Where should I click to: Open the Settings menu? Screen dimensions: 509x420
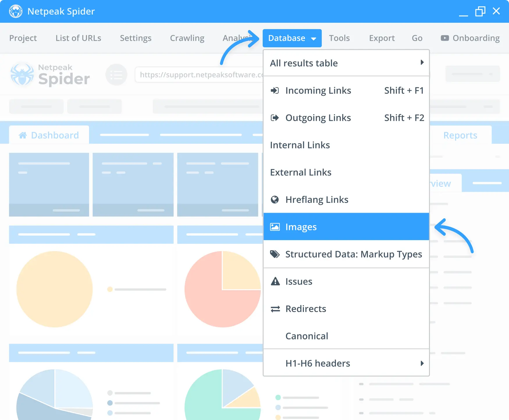[136, 38]
